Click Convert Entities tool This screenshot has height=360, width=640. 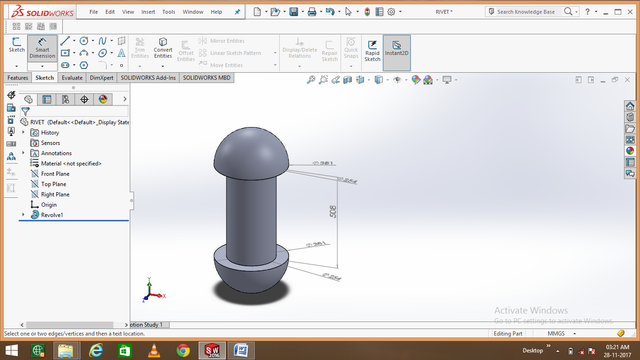point(163,48)
